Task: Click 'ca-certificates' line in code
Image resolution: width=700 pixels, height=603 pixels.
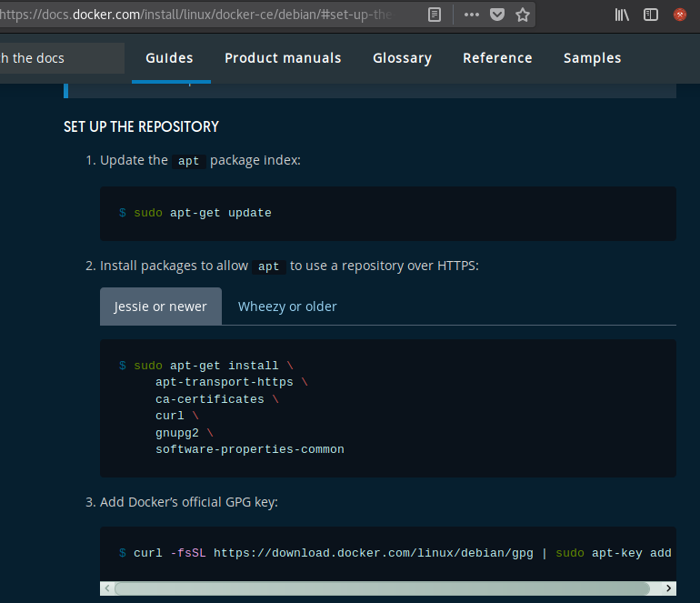Action: [x=210, y=399]
